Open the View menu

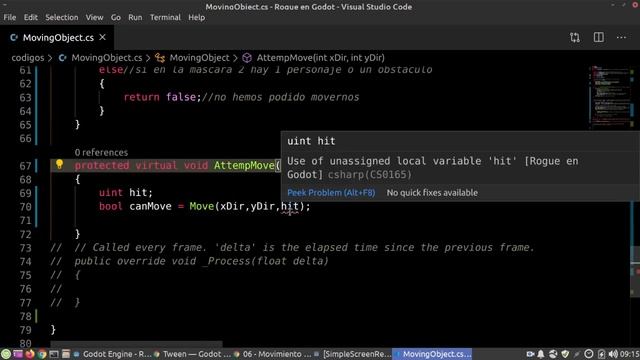click(94, 18)
